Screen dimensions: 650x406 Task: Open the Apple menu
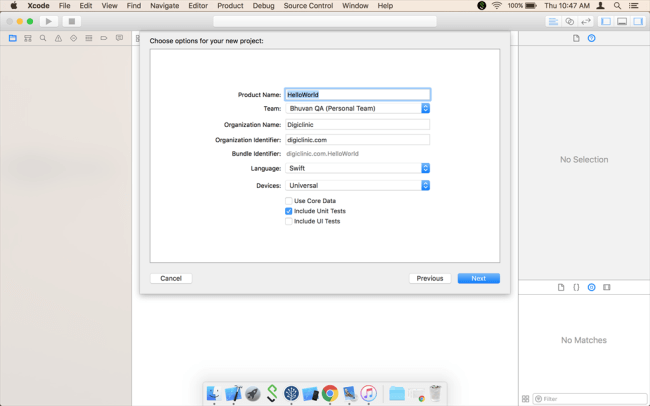click(x=14, y=6)
